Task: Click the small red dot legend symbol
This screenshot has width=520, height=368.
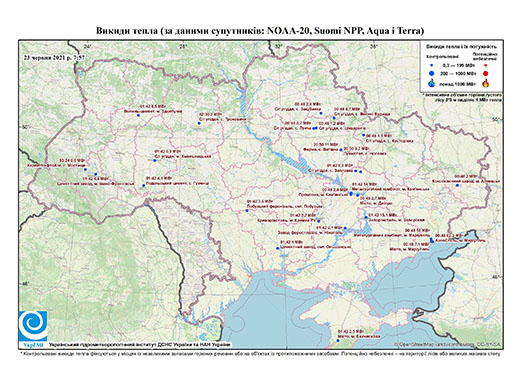Action: click(485, 66)
